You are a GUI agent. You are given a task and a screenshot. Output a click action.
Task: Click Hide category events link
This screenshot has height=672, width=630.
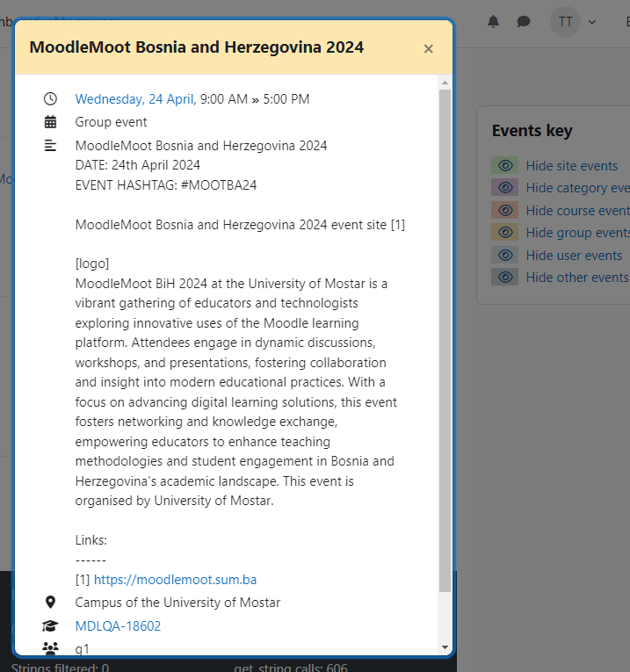pyautogui.click(x=577, y=188)
